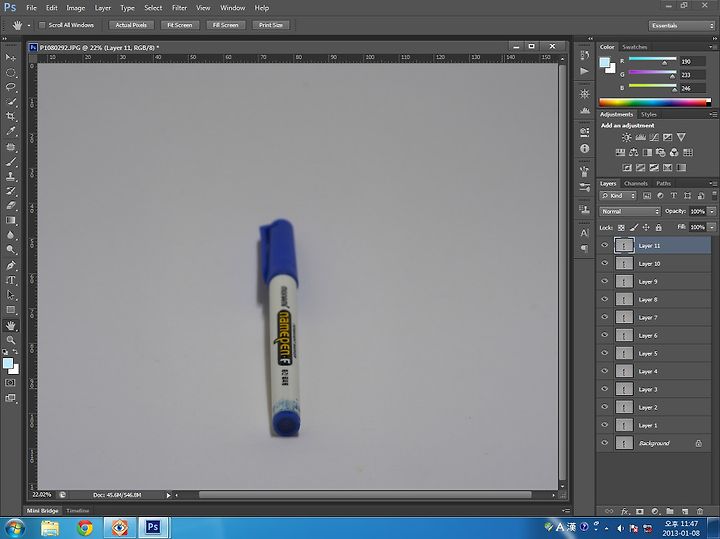Select Layer 6 thumbnail
720x539 pixels.
[x=624, y=335]
